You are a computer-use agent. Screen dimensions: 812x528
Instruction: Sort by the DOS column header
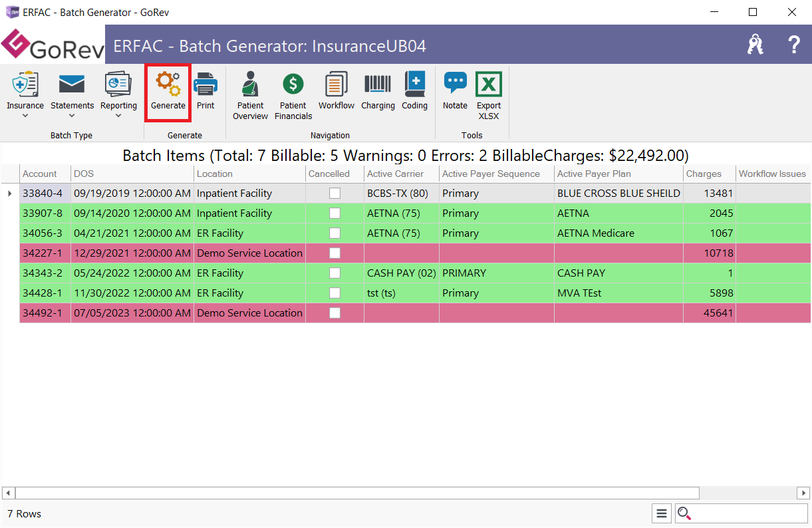132,174
